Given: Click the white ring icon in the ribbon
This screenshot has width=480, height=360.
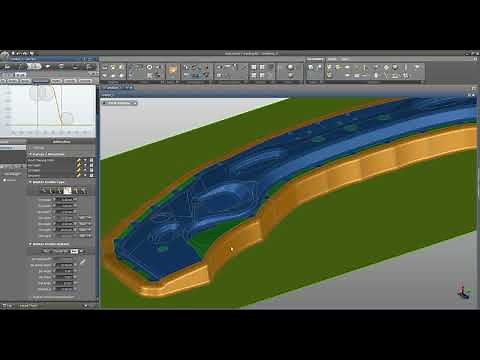Looking at the screenshot, I should [150, 67].
